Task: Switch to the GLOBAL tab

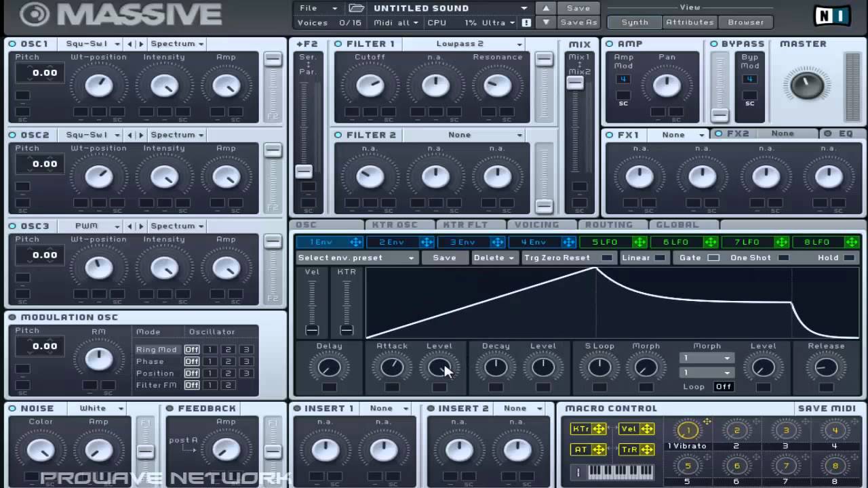Action: coord(683,224)
